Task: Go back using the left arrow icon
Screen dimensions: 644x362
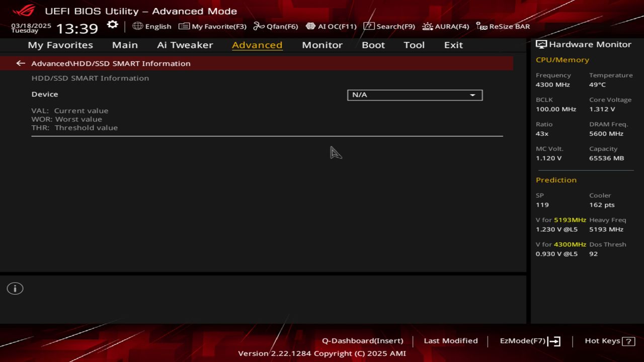Action: pyautogui.click(x=21, y=63)
